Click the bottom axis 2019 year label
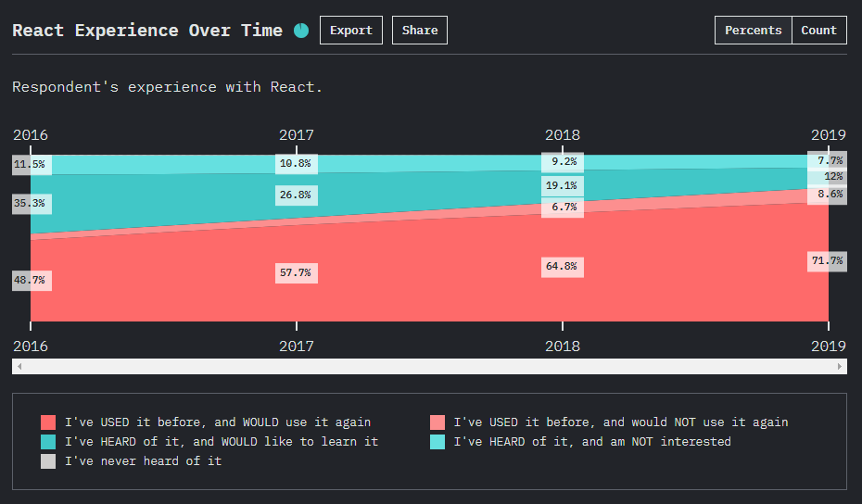This screenshot has width=862, height=504. pos(829,346)
